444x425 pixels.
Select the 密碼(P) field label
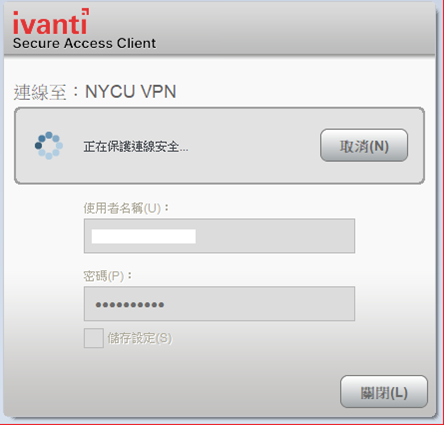coord(108,276)
